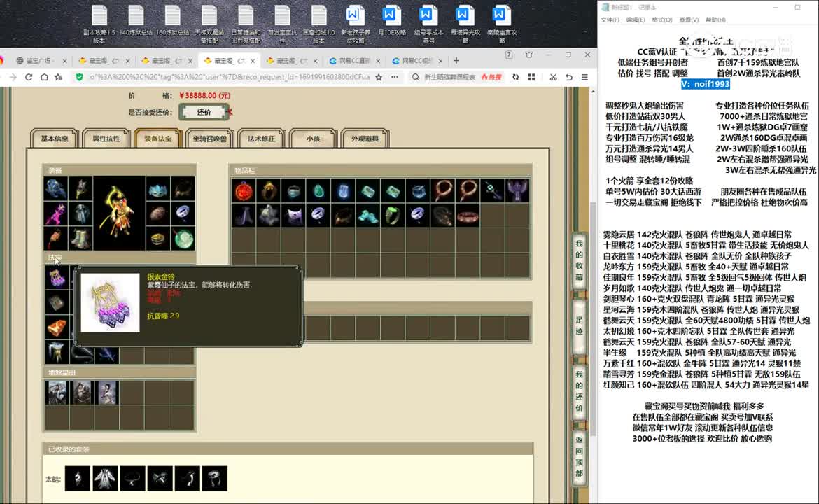Select the orange scroll magic treasure icon
The height and width of the screenshot is (504, 819).
click(57, 328)
